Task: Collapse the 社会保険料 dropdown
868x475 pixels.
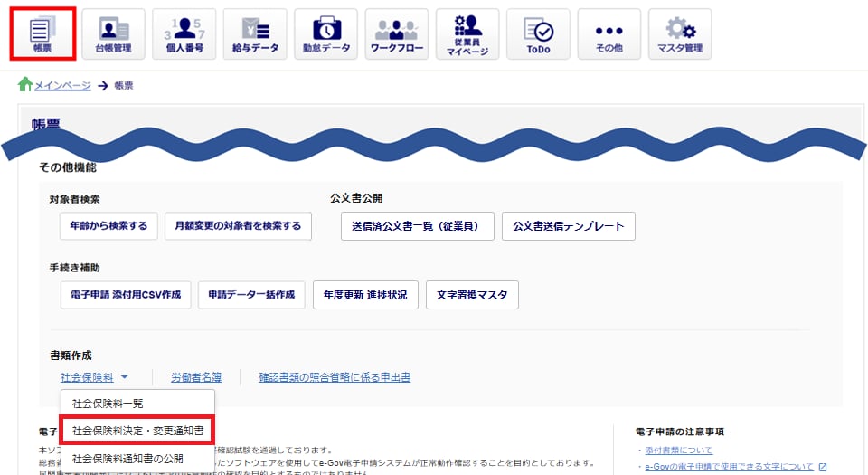Action: (94, 377)
